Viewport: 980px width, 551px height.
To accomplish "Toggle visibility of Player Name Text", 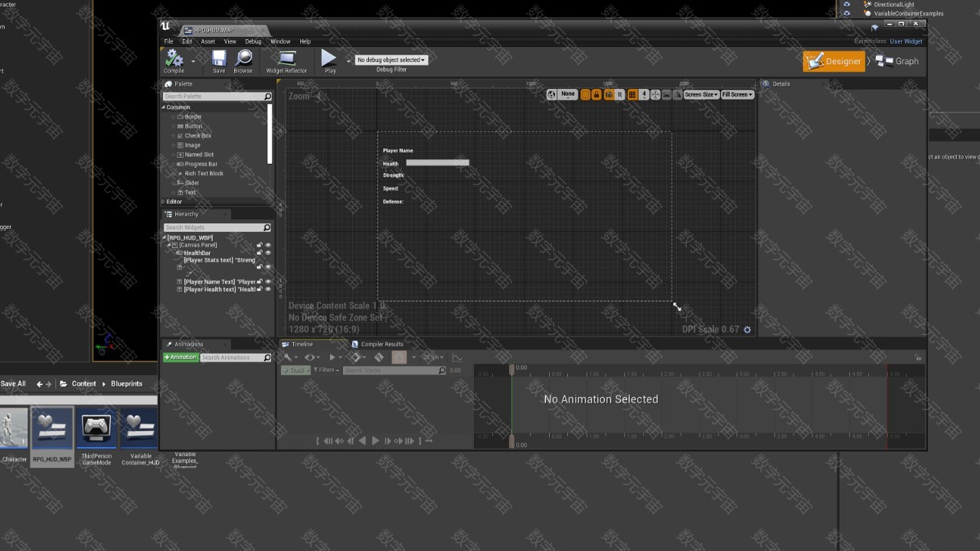I will [268, 282].
